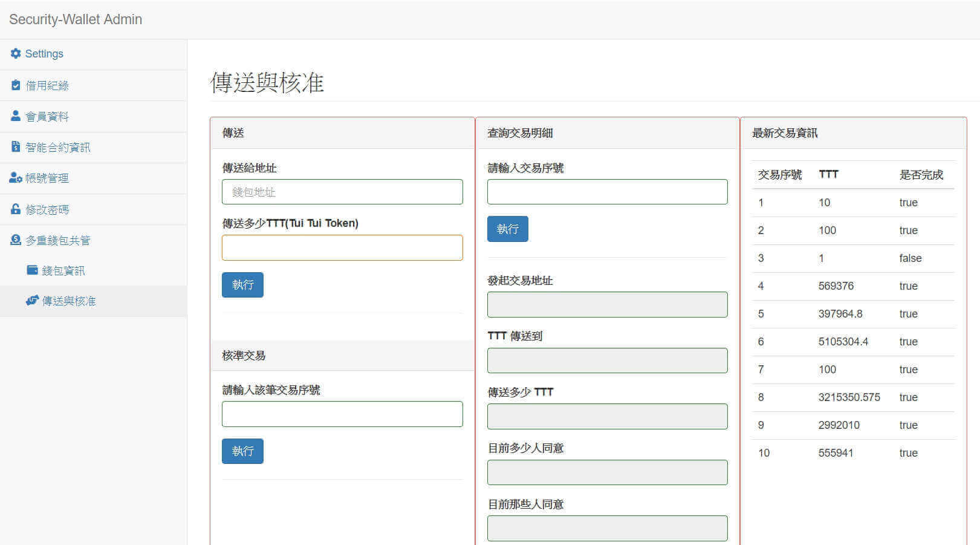Viewport: 980px width, 545px height.
Task: Click the 智能合約資訊 document icon
Action: click(x=16, y=147)
